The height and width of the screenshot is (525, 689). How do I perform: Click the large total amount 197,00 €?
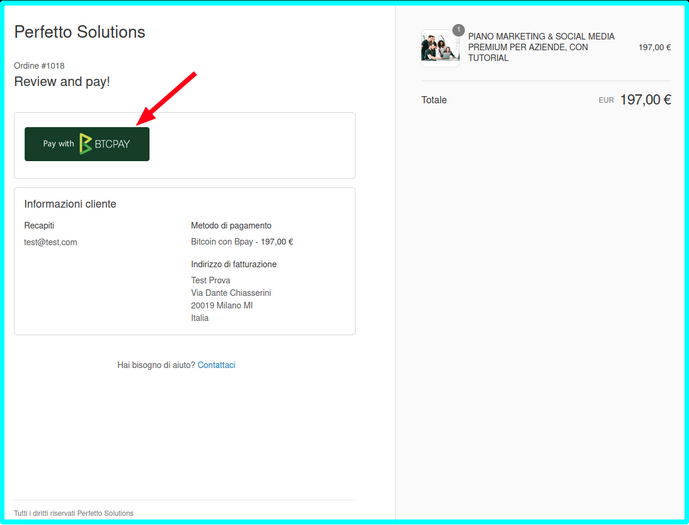pyautogui.click(x=645, y=100)
